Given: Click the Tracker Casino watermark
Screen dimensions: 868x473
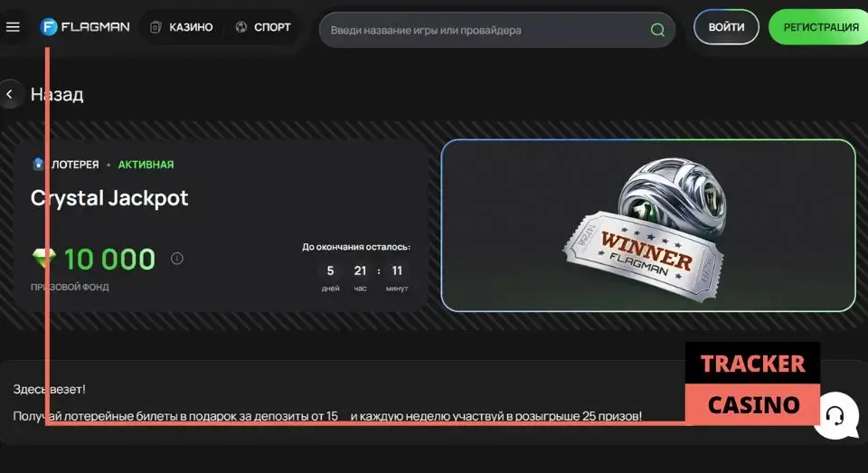Looking at the screenshot, I should (752, 383).
